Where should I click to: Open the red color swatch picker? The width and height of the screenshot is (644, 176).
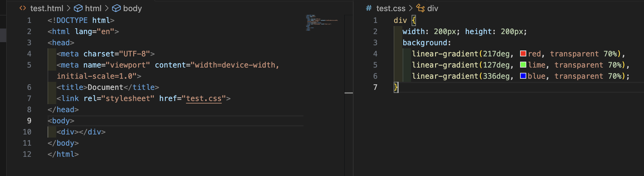click(x=523, y=54)
